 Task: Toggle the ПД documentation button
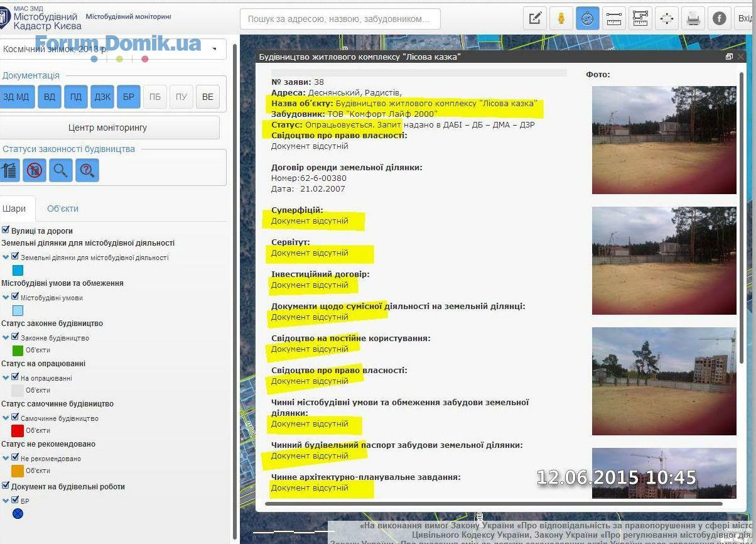click(x=76, y=97)
